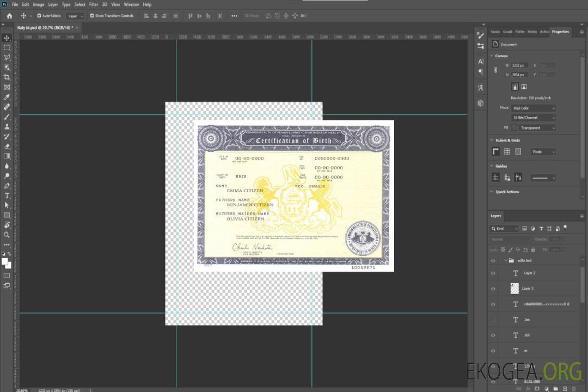Viewport: 588px width, 392px height.
Task: Hide the Layer 2 text layer
Action: [493, 273]
